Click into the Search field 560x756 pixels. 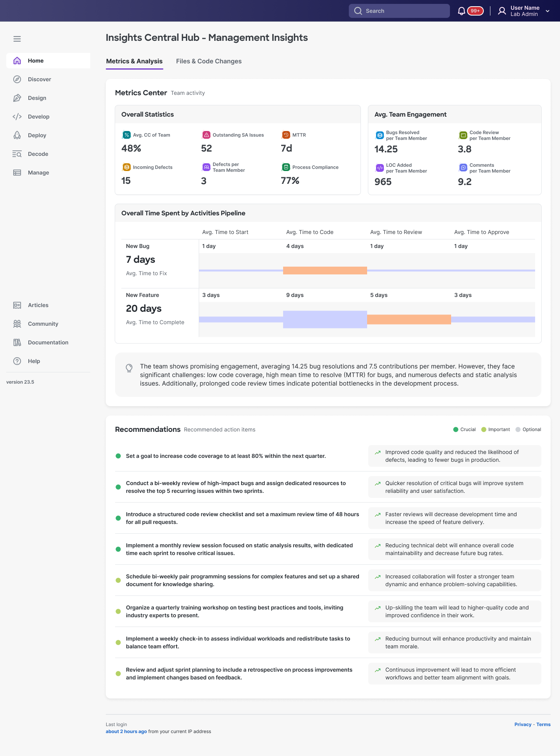click(x=399, y=11)
